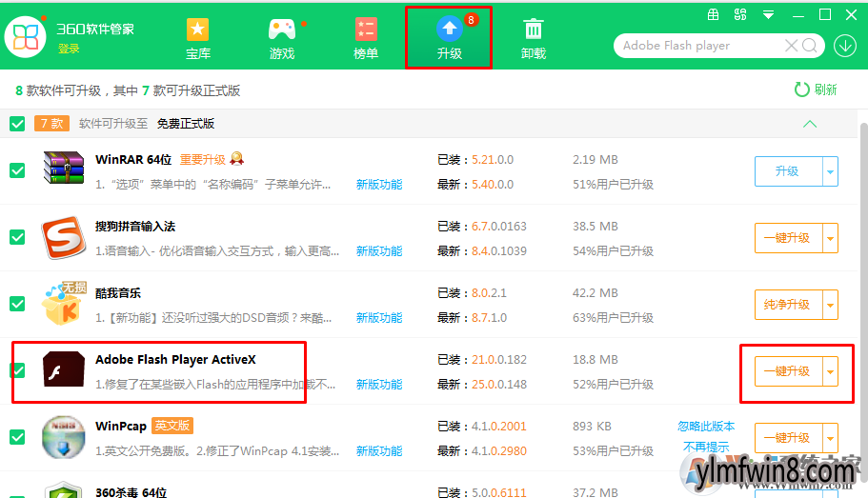The height and width of the screenshot is (498, 868).
Task: Click the WinRAR 重要升级 medal icon
Action: coord(237,159)
